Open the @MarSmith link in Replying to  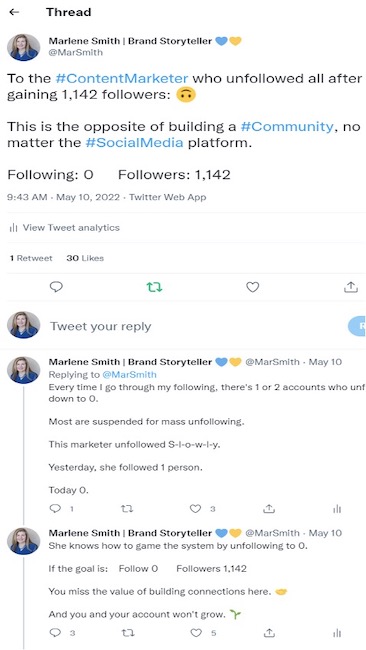click(129, 375)
